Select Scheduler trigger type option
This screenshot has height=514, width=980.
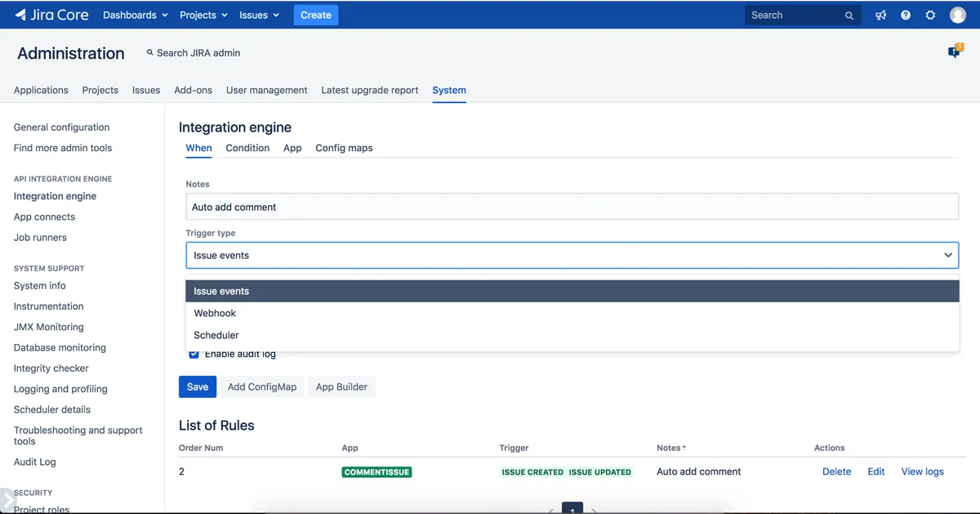point(572,335)
